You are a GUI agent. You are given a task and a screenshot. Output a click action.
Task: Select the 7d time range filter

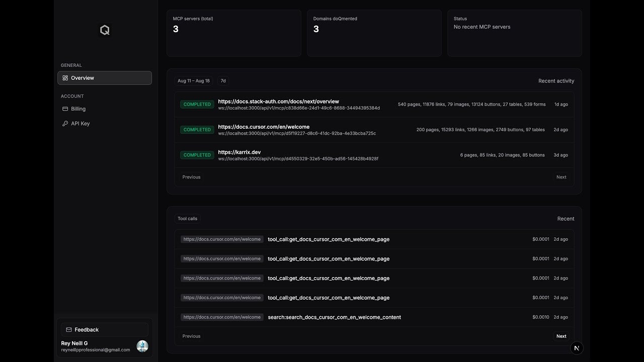[x=223, y=81]
